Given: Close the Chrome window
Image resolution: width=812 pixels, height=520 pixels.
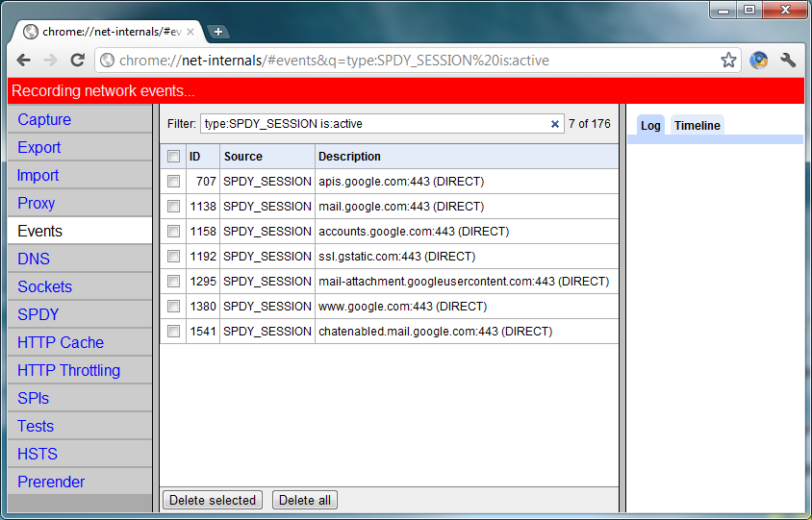Looking at the screenshot, I should (x=784, y=10).
